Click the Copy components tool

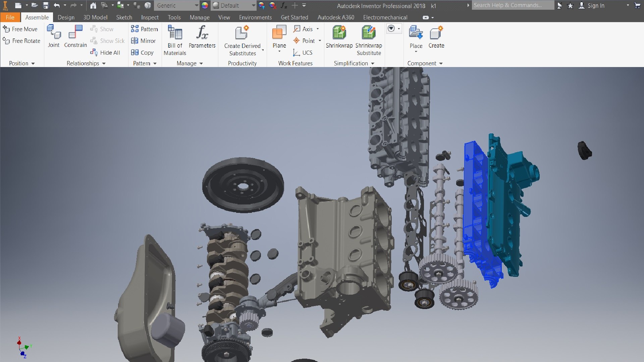pos(143,53)
